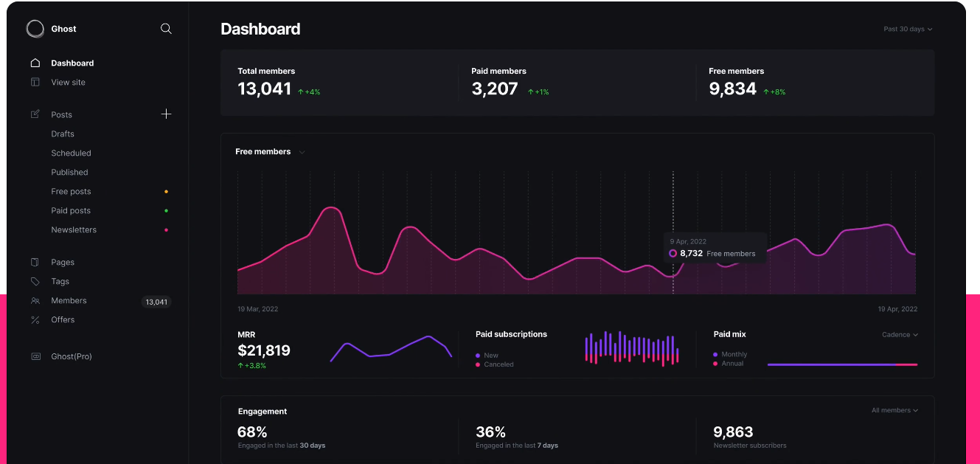Screen dimensions: 980x464
Task: Open the Posts section
Action: pyautogui.click(x=61, y=114)
